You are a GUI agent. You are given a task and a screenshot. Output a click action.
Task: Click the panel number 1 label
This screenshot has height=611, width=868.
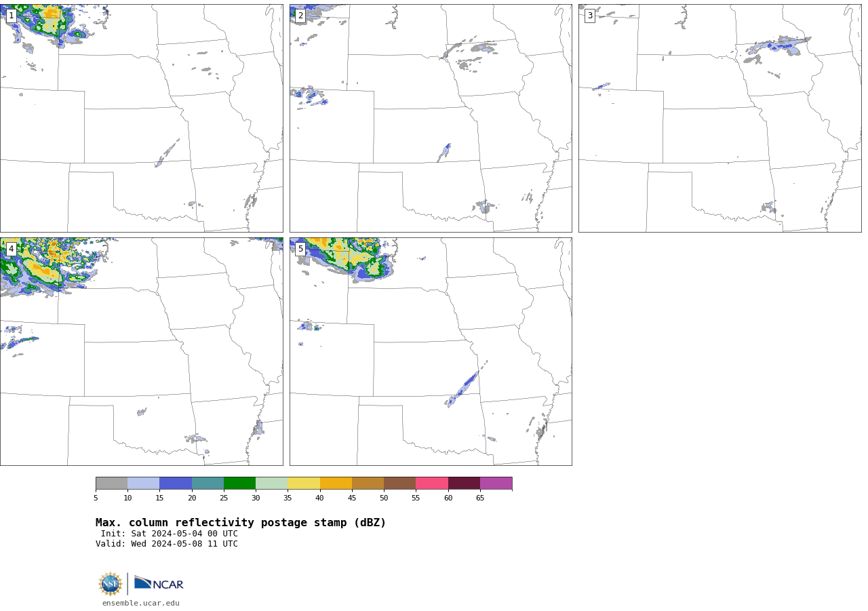(11, 16)
